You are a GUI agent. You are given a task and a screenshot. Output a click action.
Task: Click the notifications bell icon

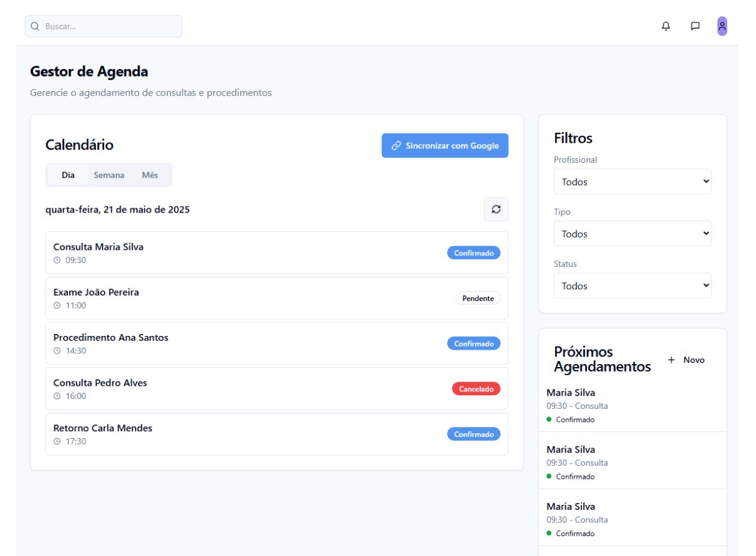666,26
